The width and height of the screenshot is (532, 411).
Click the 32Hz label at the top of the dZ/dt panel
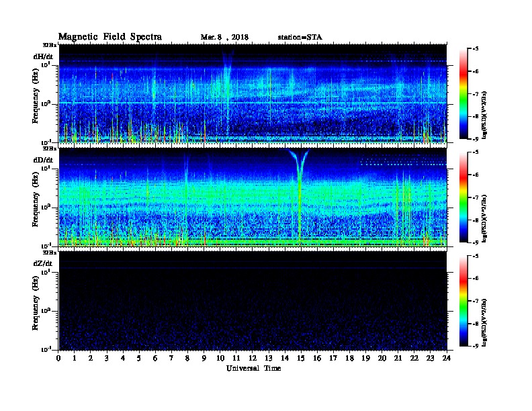[50, 253]
